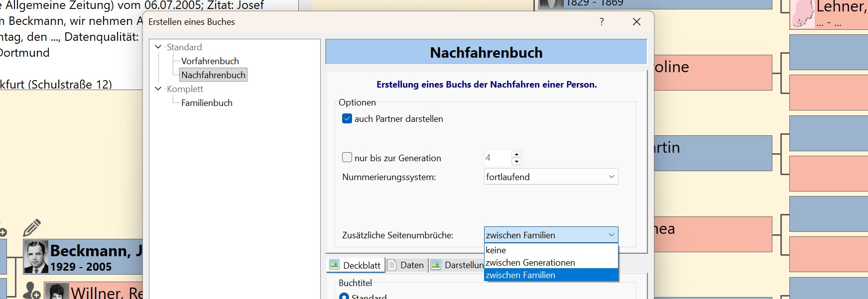Uncheck auch Partner darstellen
The width and height of the screenshot is (868, 299).
[x=347, y=119]
